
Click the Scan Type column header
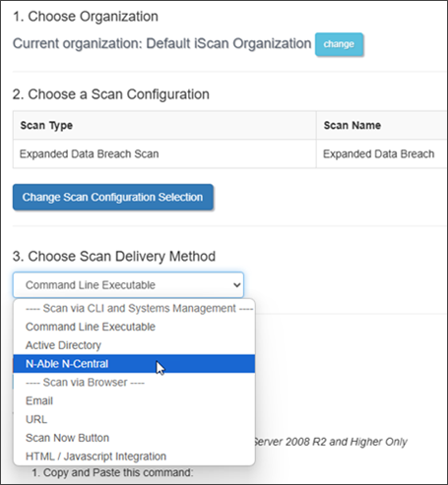pyautogui.click(x=46, y=125)
